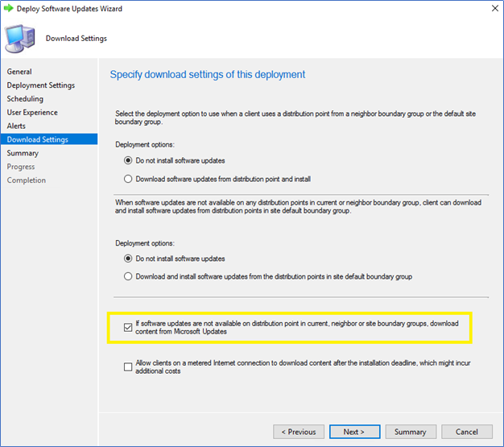
Task: Choose 'Download software updates from distribution point and install'
Action: [x=128, y=179]
